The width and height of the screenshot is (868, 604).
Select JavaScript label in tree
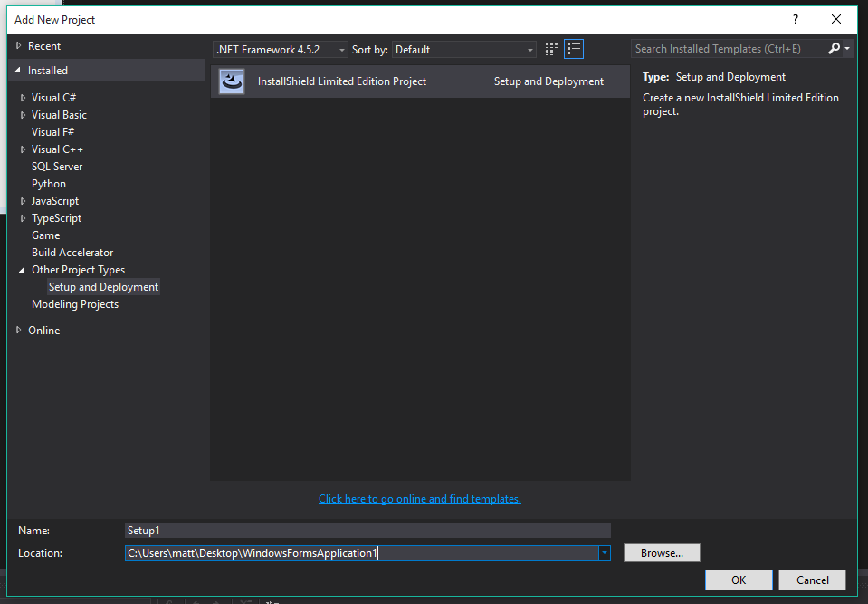[55, 200]
